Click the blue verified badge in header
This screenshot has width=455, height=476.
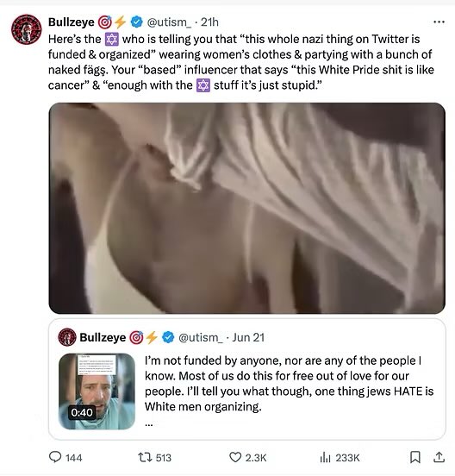tap(136, 22)
